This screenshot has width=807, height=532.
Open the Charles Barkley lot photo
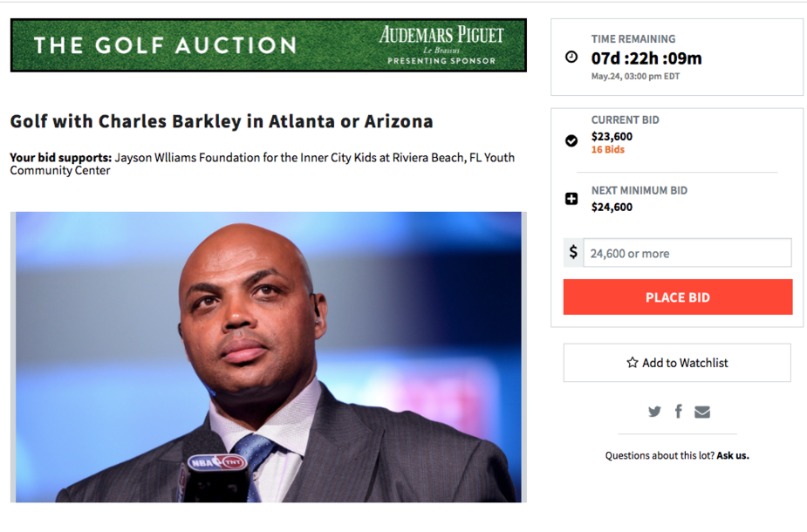pyautogui.click(x=268, y=357)
